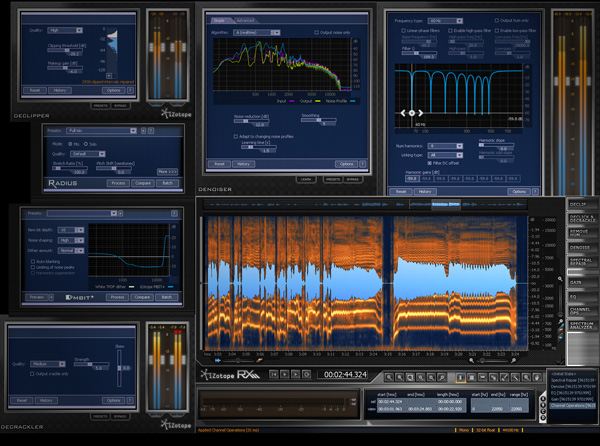This screenshot has width=600, height=446.
Task: Click the help question mark in Hum Removal panel
Action: pos(535,191)
